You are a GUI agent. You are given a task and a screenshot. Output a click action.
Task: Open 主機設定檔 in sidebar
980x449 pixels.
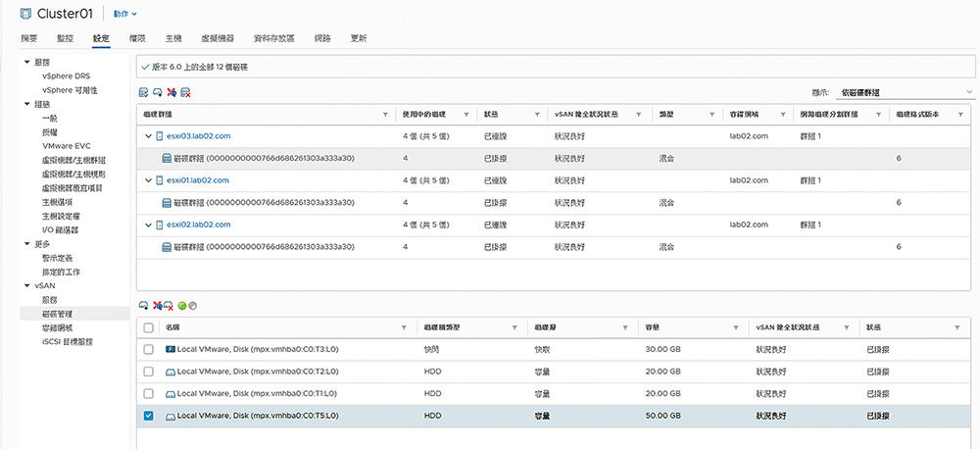pyautogui.click(x=61, y=216)
